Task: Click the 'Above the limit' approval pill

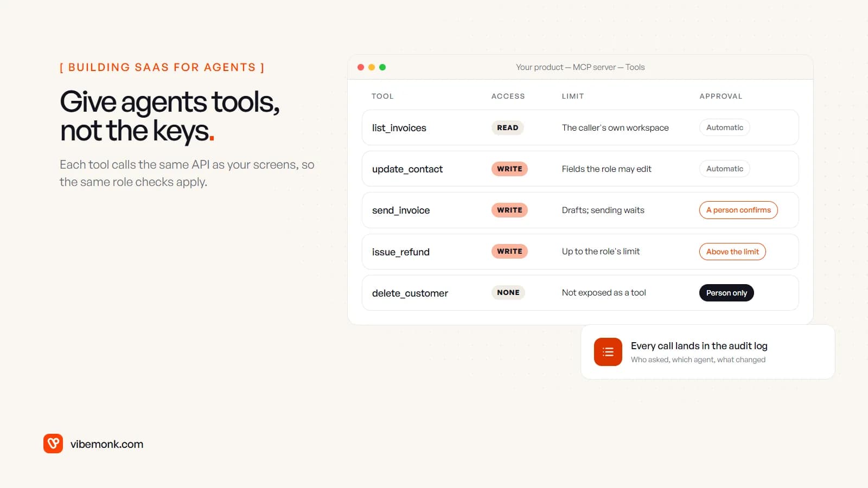Action: pyautogui.click(x=732, y=252)
